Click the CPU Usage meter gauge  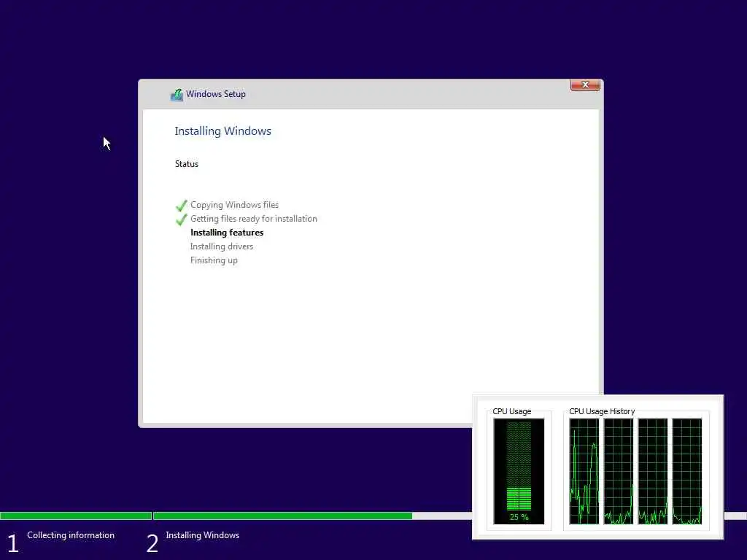tap(519, 472)
